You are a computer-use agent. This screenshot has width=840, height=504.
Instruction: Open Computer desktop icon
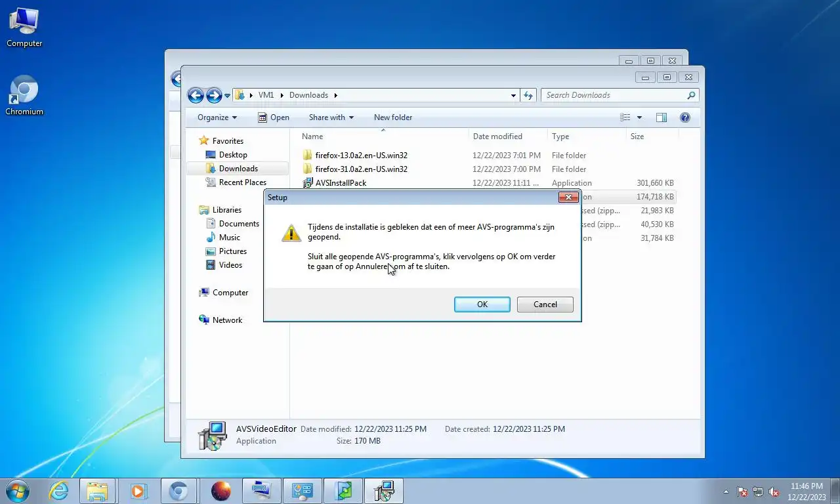[24, 28]
